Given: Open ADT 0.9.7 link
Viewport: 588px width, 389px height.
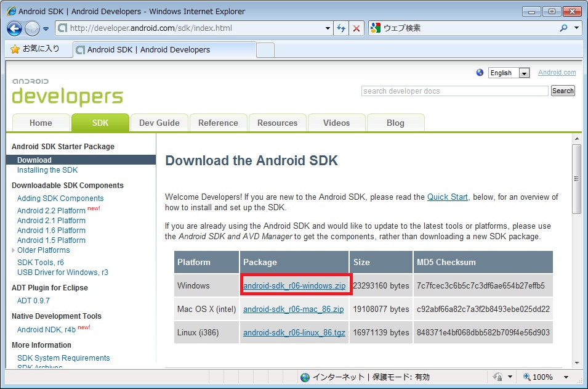Looking at the screenshot, I should coord(33,301).
